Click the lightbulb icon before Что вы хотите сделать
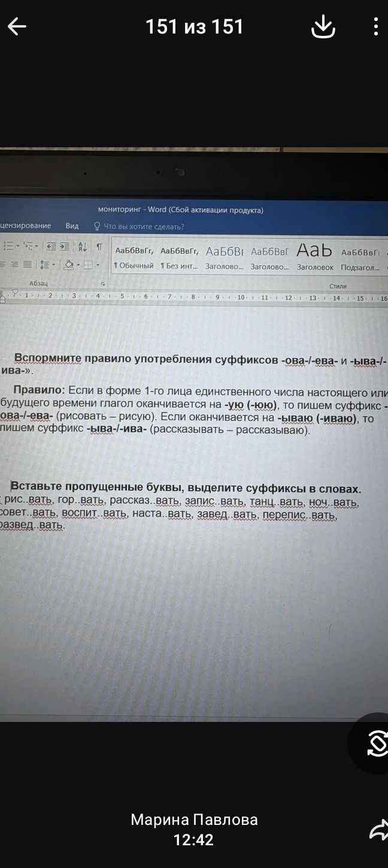This screenshot has height=868, width=388. [x=97, y=226]
